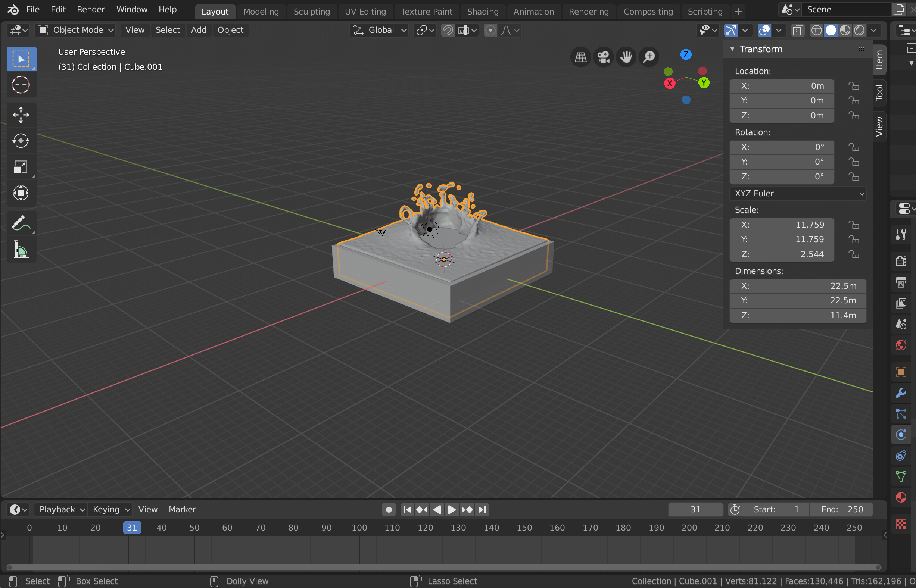Switch to orthographic view grid icon

tap(580, 57)
